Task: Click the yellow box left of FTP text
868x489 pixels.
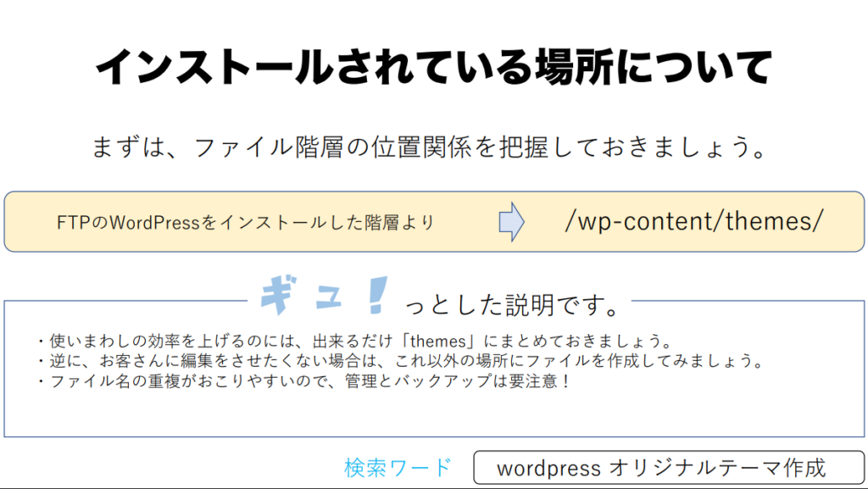Action: pyautogui.click(x=30, y=222)
